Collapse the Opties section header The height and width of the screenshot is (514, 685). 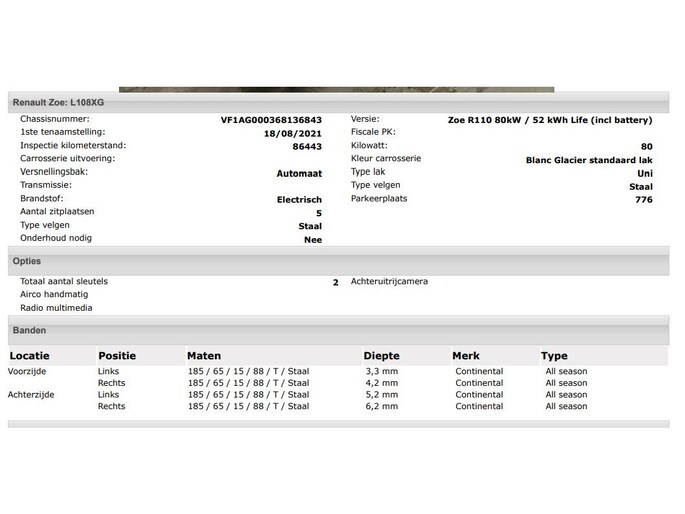click(339, 261)
